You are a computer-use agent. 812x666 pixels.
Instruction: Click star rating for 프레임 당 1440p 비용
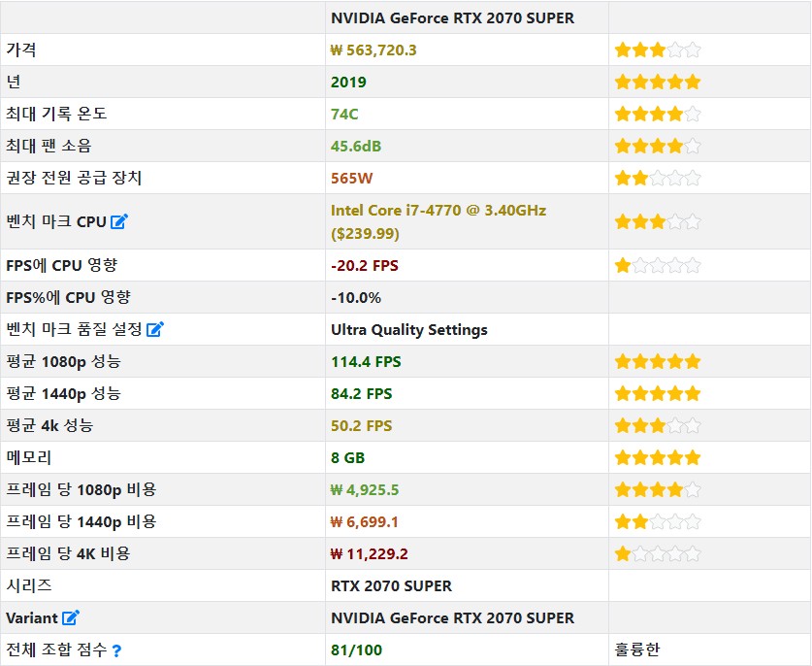point(658,521)
